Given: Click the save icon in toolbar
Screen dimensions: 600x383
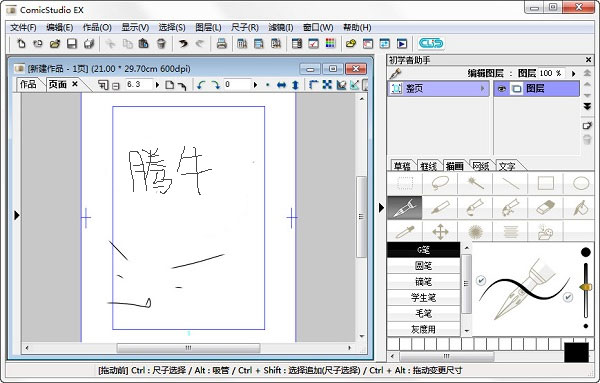Looking at the screenshot, I should coord(72,44).
